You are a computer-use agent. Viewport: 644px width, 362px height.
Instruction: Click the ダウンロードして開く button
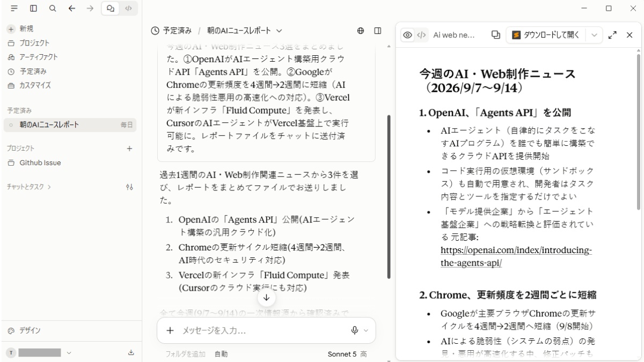click(546, 35)
